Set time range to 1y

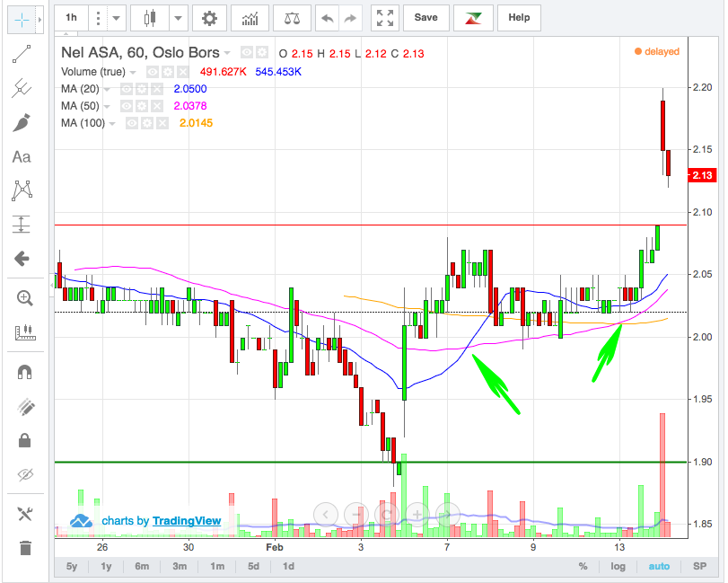pos(106,566)
